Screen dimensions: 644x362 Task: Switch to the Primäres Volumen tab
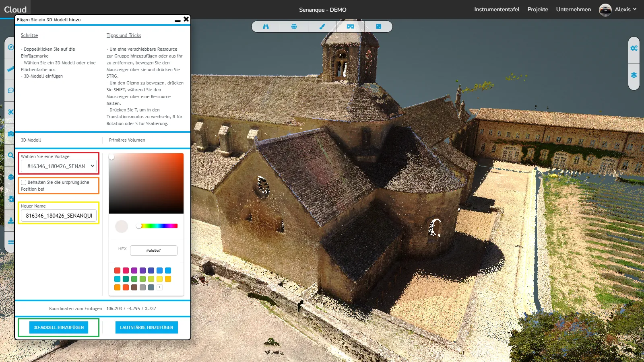127,140
